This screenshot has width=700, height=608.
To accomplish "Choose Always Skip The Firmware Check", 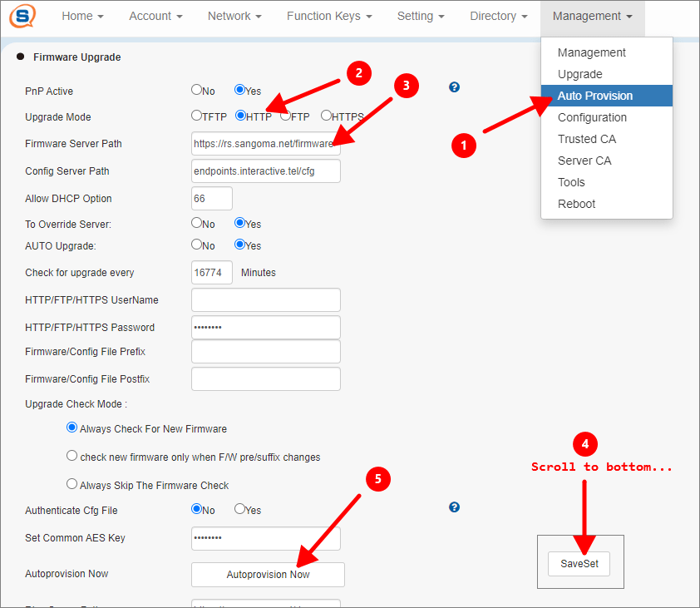I will point(73,485).
